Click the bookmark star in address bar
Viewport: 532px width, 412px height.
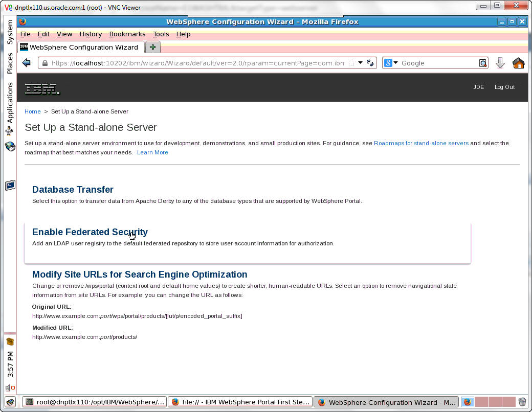[351, 63]
